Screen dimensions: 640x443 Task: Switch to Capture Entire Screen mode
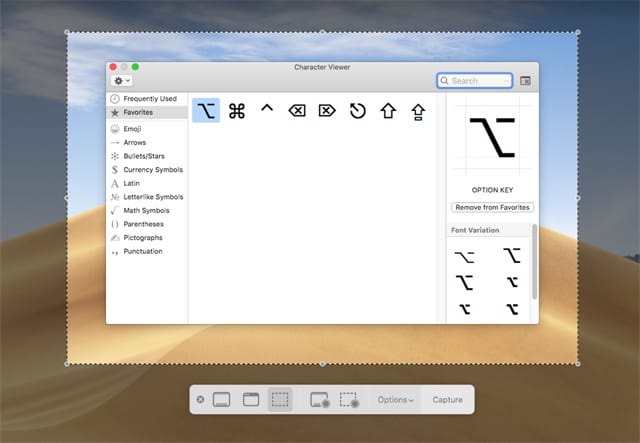point(221,399)
